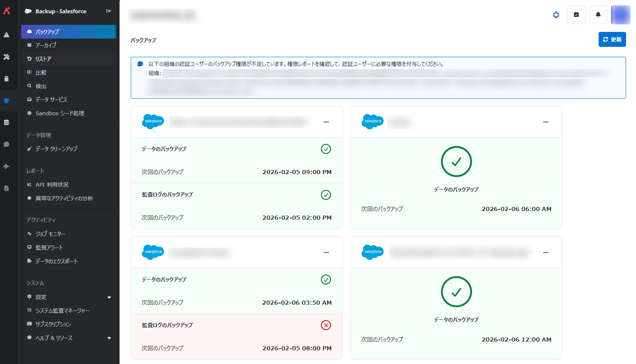Click the Salesforce logo on the first backup card
Viewport: 636px width, 364px height.
click(x=153, y=121)
